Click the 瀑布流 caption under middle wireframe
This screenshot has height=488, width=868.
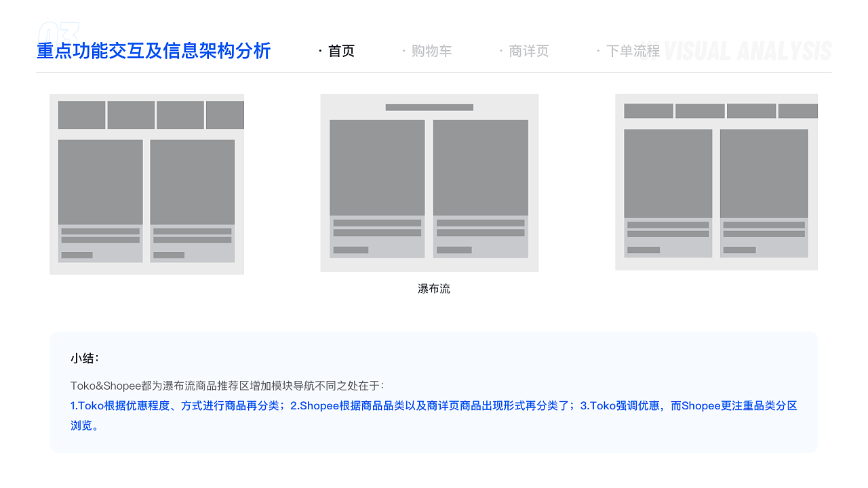[x=434, y=289]
